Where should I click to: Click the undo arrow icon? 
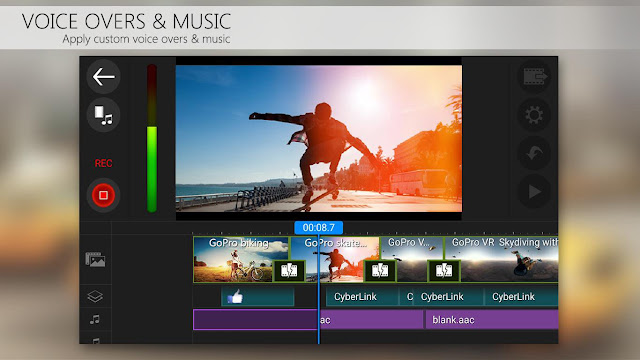534,153
